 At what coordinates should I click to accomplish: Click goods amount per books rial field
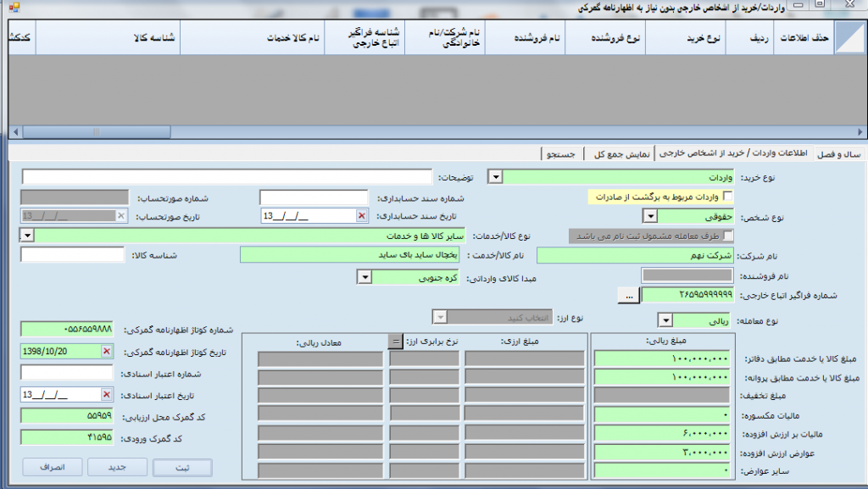point(661,358)
